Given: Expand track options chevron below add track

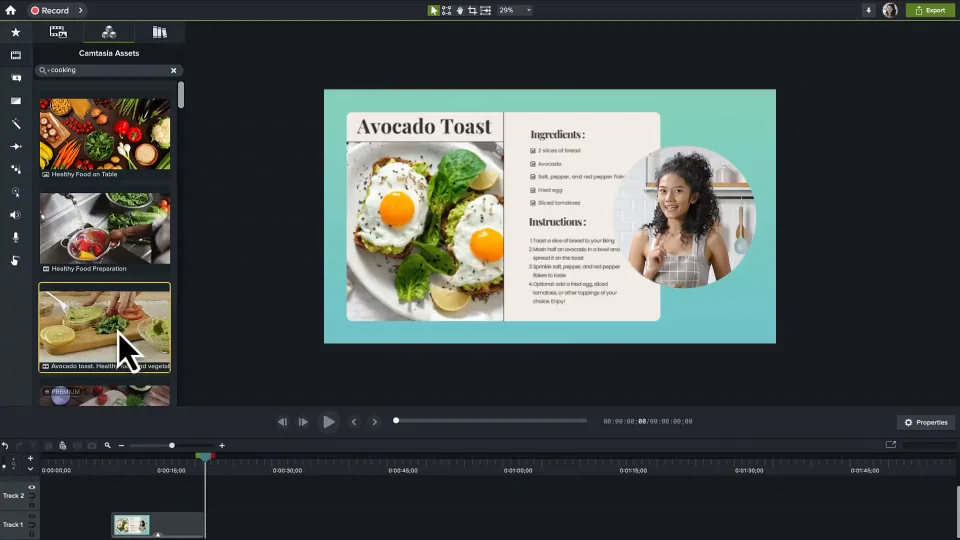Looking at the screenshot, I should (x=30, y=468).
